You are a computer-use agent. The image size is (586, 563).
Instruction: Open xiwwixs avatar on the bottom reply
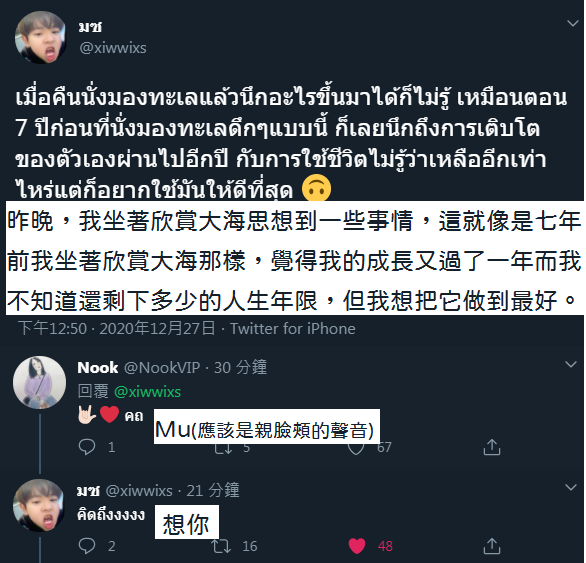pyautogui.click(x=39, y=505)
